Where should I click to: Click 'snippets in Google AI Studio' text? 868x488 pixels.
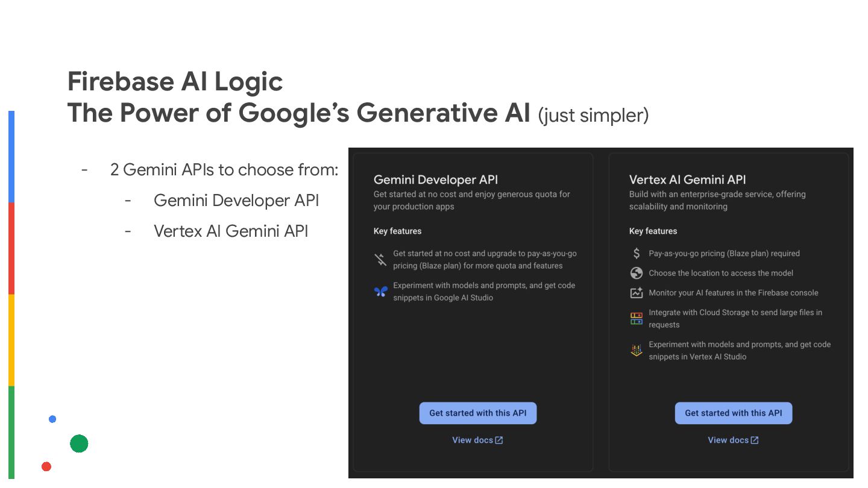[x=443, y=298]
